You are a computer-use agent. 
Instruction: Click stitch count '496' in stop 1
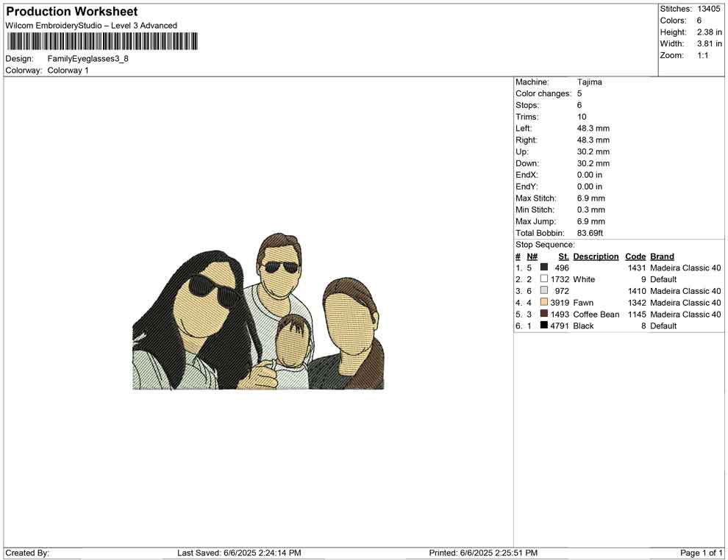(562, 268)
